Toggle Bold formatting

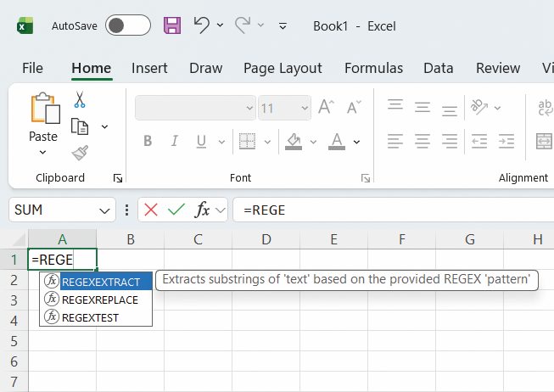point(148,141)
